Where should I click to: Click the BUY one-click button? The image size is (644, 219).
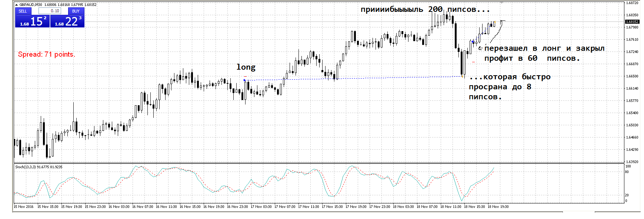point(76,11)
